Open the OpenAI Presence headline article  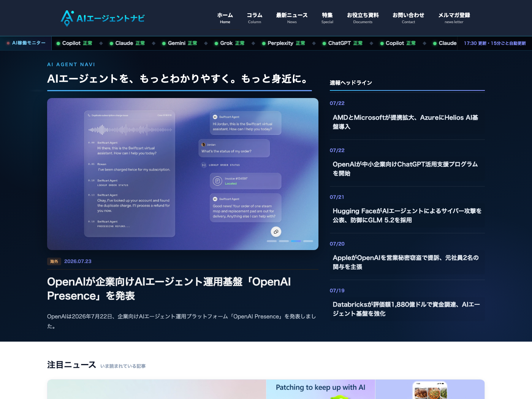(169, 289)
